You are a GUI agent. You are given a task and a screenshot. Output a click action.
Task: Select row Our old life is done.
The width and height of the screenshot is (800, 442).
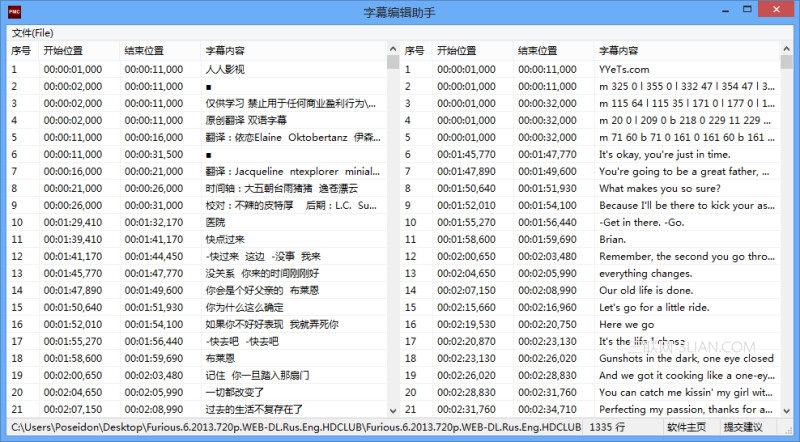(590, 290)
